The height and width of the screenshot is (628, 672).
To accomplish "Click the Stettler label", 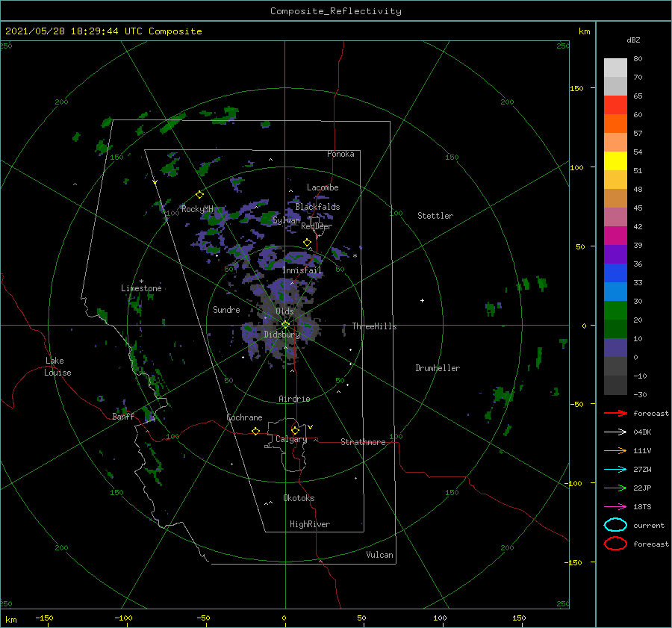I will (435, 216).
